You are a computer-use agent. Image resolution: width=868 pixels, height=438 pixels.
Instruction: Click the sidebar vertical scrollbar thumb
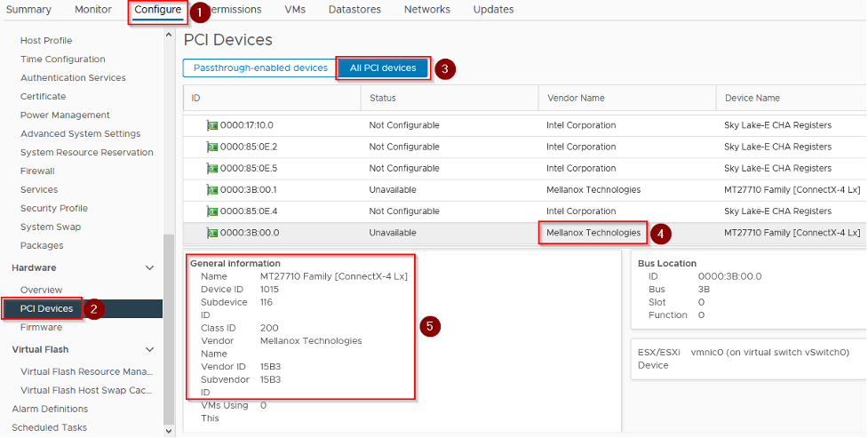click(x=169, y=329)
